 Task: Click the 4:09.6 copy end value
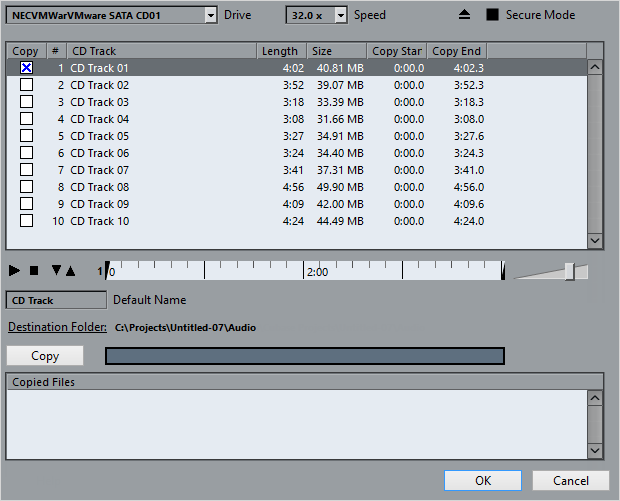point(469,204)
